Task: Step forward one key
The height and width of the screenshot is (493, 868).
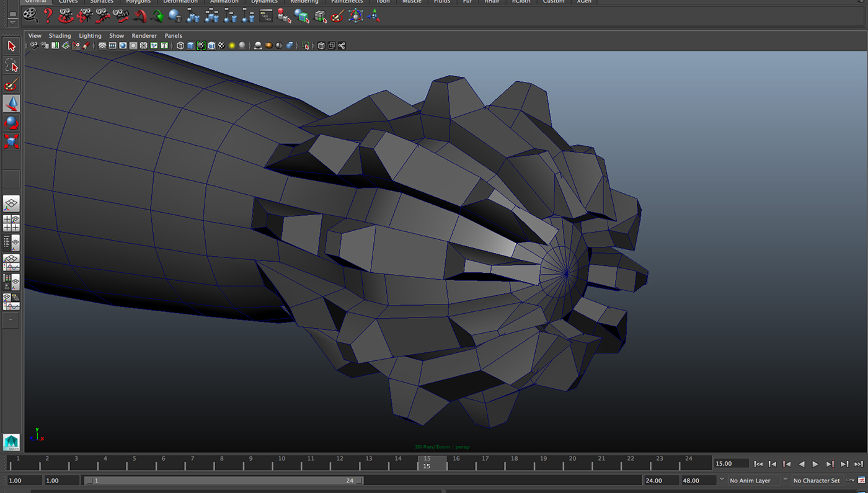Action: click(830, 464)
